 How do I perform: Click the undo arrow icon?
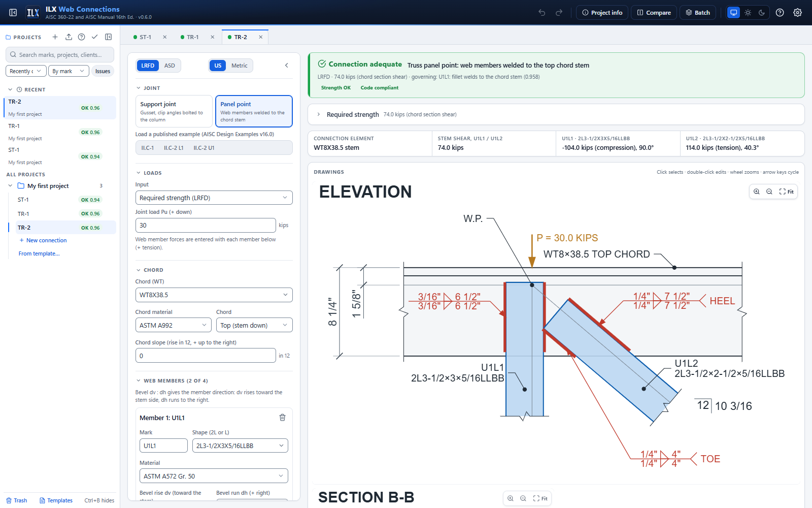542,13
